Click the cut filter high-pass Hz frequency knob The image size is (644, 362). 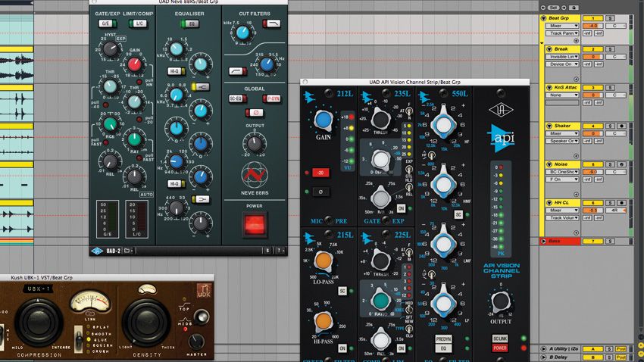267,64
